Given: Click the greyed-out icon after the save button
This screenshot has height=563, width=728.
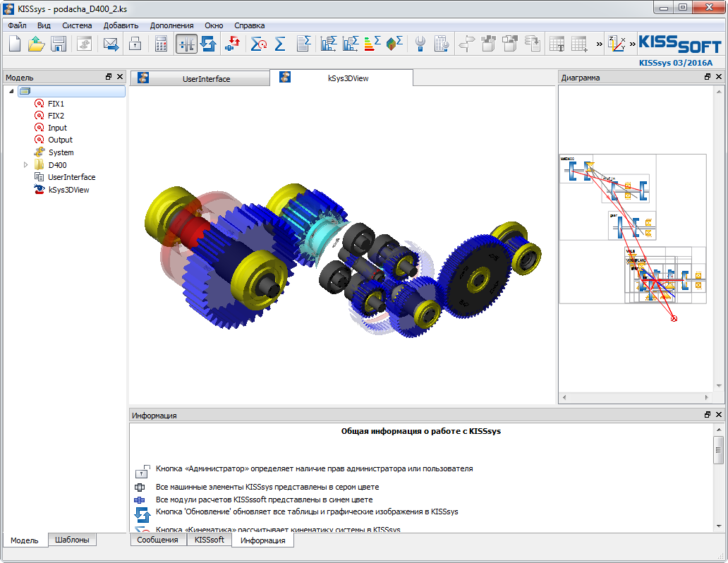Looking at the screenshot, I should [x=84, y=44].
